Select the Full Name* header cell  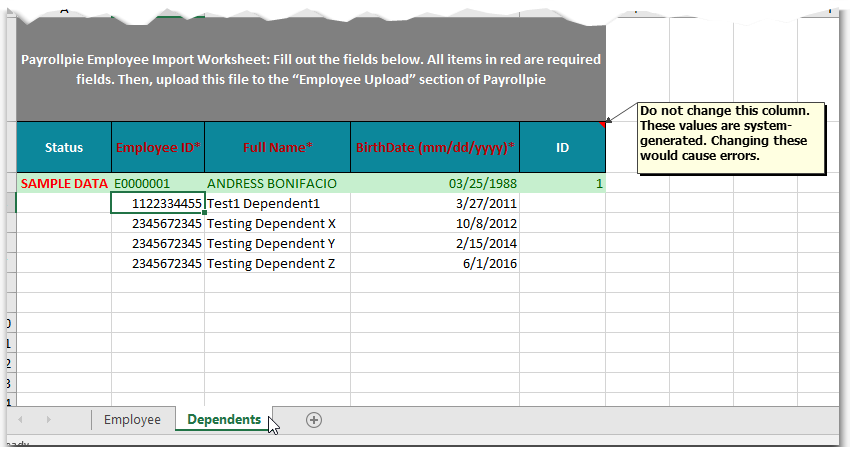278,147
